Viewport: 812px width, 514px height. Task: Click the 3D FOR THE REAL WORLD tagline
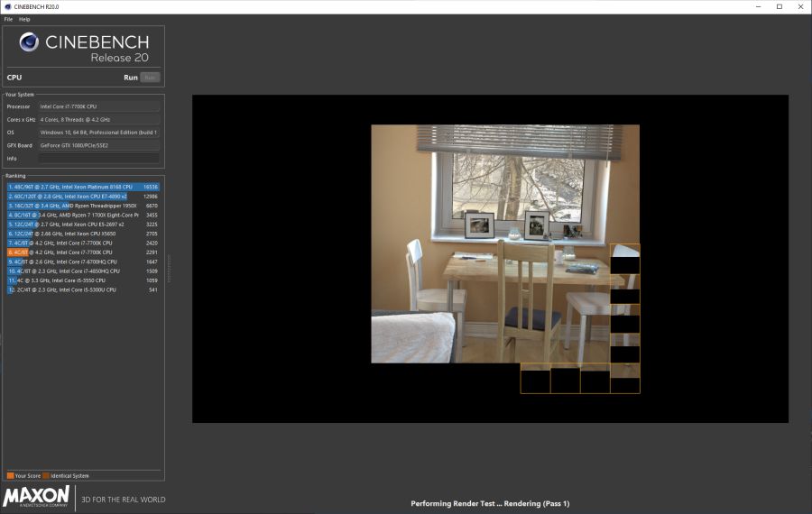coord(124,500)
